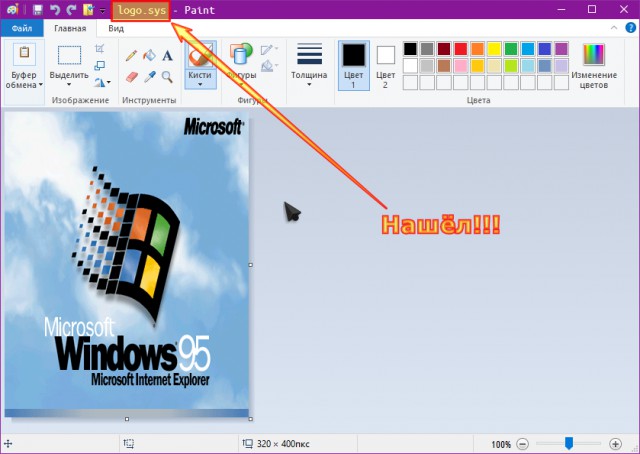The width and height of the screenshot is (640, 454).
Task: Pick the yellow color swatch
Action: point(494,49)
